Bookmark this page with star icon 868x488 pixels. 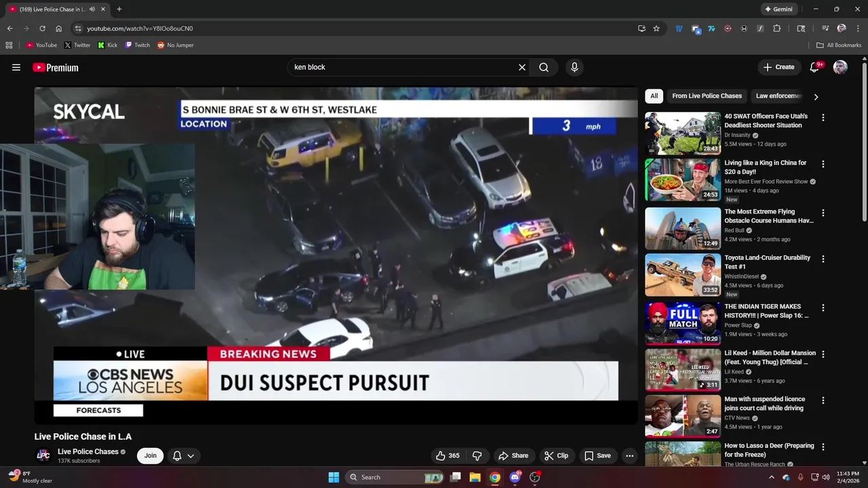(656, 28)
